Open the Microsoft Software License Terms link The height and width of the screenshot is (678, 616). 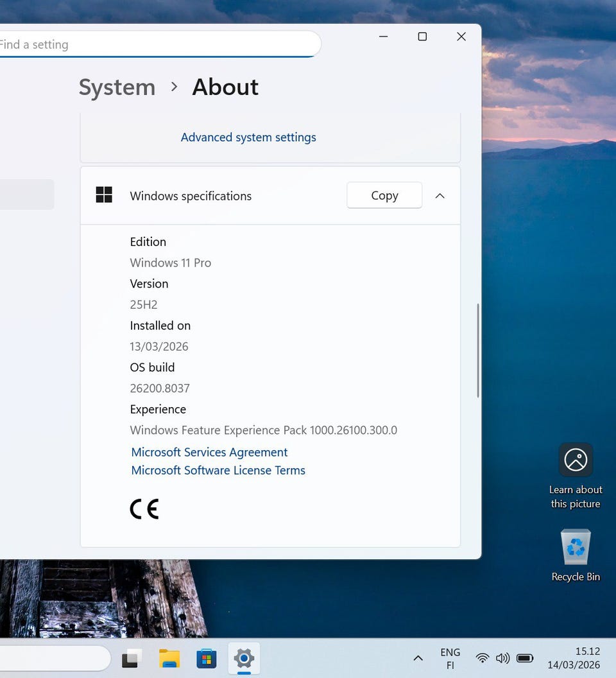coord(218,470)
